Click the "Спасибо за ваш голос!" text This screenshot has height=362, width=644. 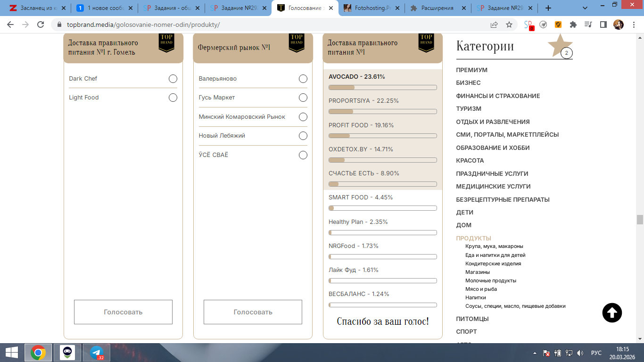[x=383, y=321]
